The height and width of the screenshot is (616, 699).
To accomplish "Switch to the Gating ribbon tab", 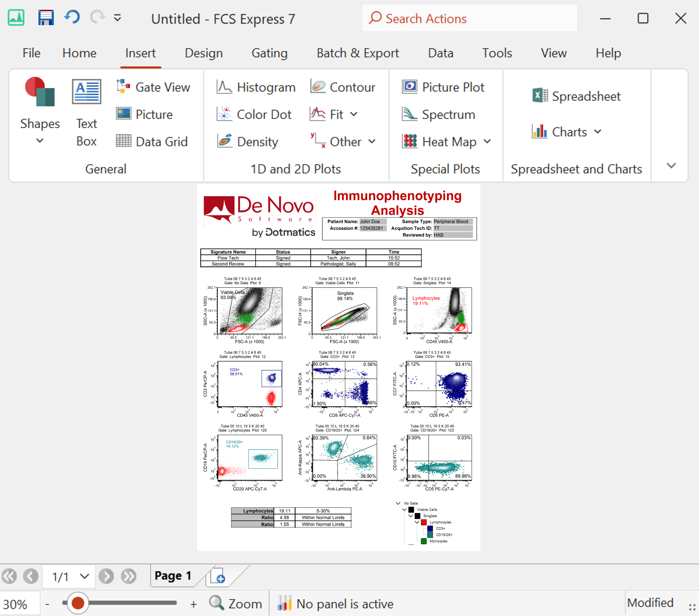I will coord(270,53).
